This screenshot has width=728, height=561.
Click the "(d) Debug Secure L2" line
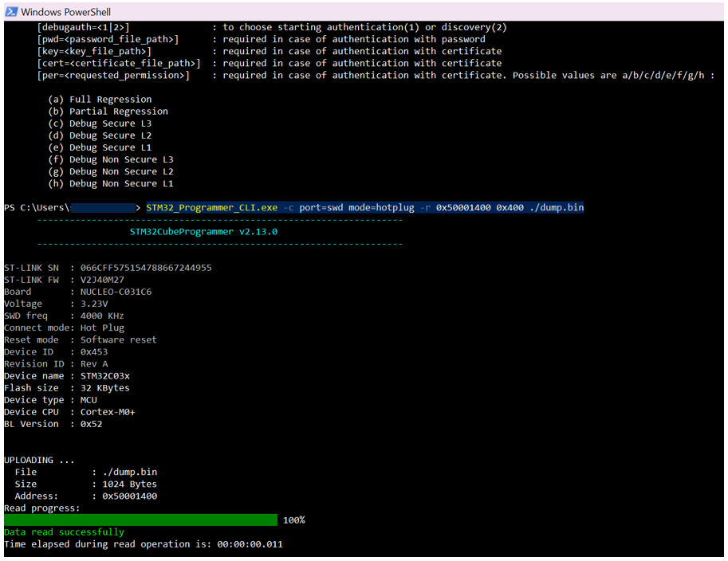pos(100,135)
